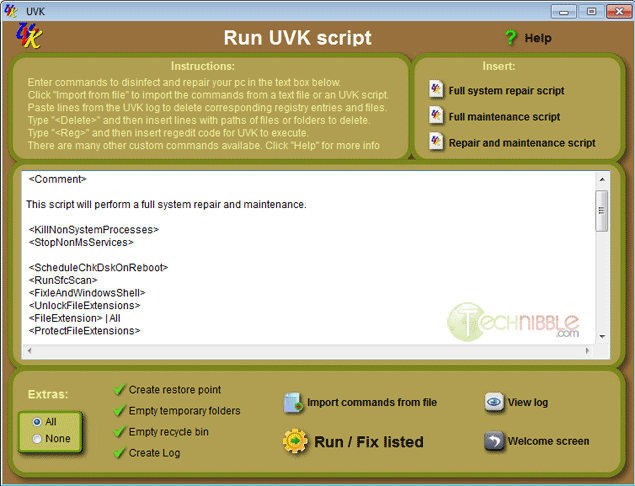
Task: Insert Full system repair script
Action: [x=506, y=91]
